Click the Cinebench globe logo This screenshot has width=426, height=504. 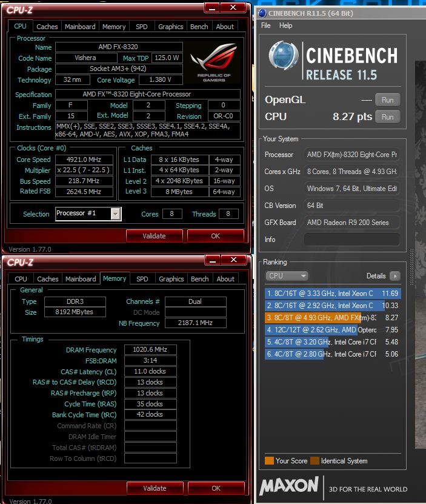coord(284,55)
